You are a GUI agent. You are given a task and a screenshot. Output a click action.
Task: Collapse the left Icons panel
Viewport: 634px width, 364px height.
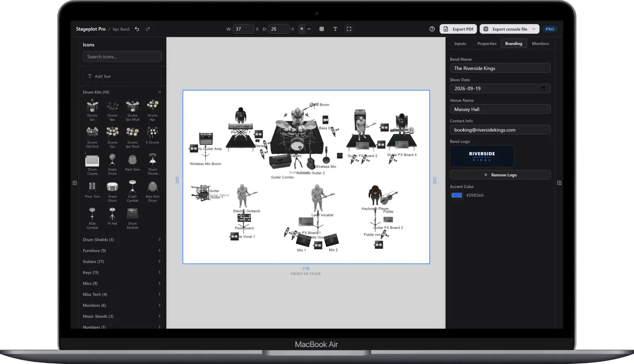[75, 183]
